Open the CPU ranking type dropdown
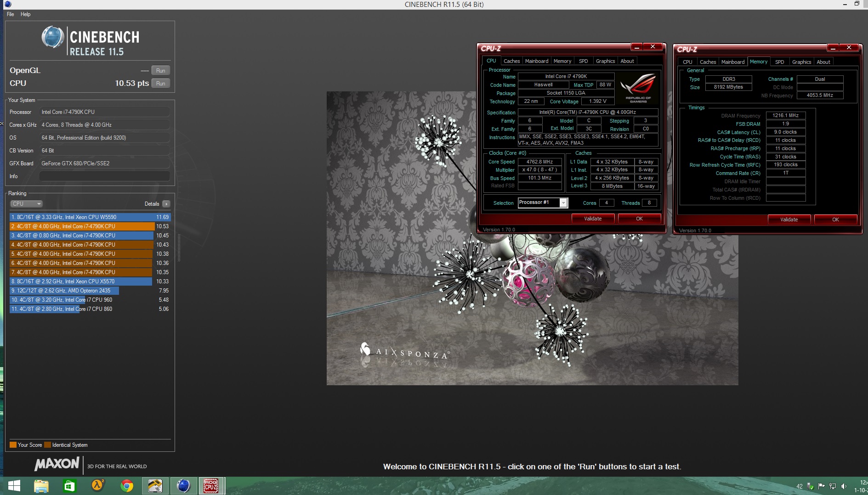868x495 pixels. [x=27, y=204]
